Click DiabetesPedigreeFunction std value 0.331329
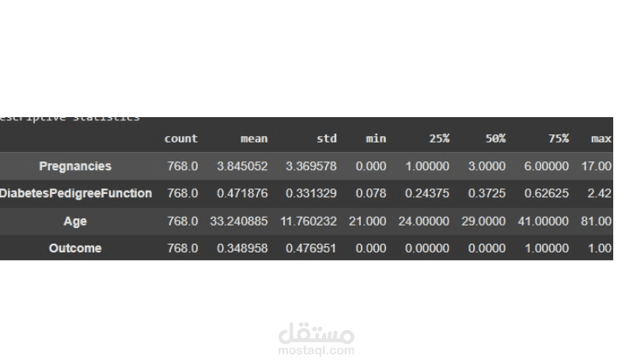The image size is (633, 364). pyautogui.click(x=311, y=193)
